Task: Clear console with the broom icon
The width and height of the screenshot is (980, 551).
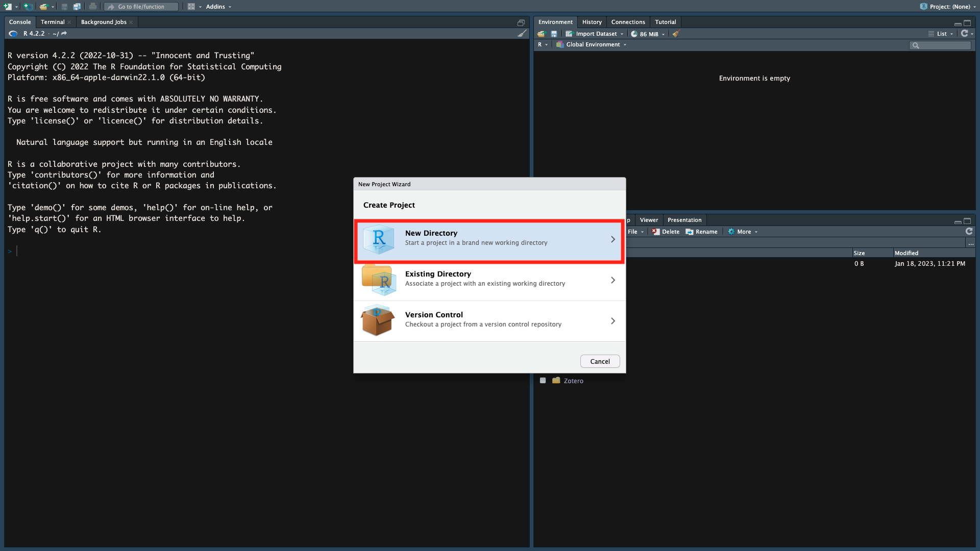Action: (522, 34)
